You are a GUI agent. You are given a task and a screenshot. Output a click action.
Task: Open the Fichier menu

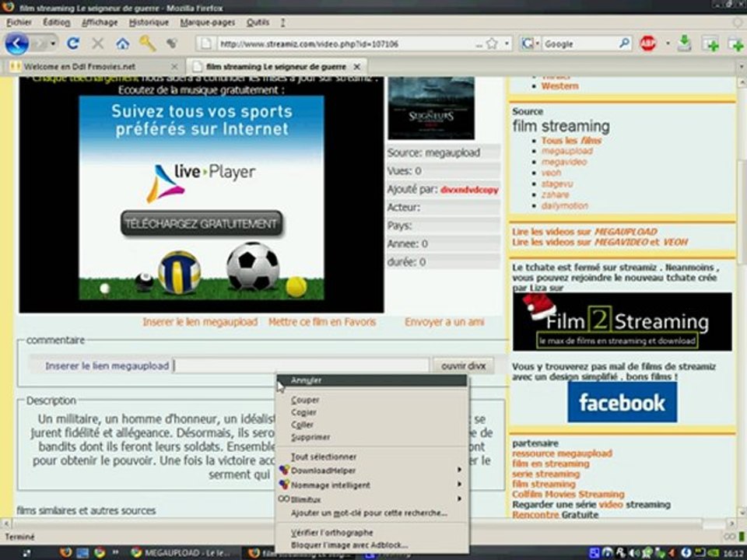19,23
